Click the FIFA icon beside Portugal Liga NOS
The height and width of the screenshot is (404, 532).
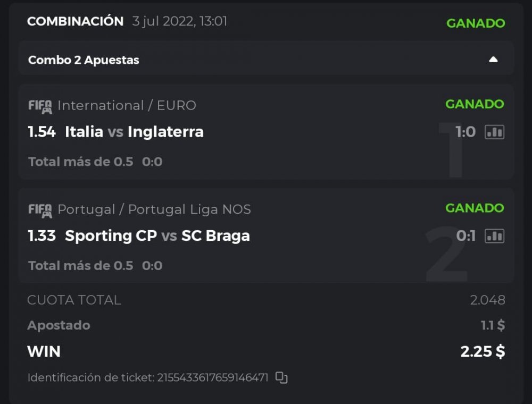pyautogui.click(x=40, y=210)
